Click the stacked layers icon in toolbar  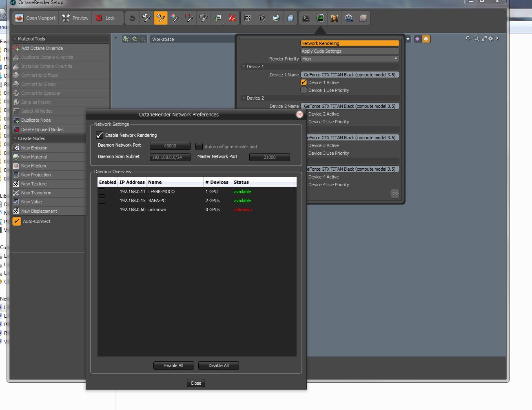point(290,18)
